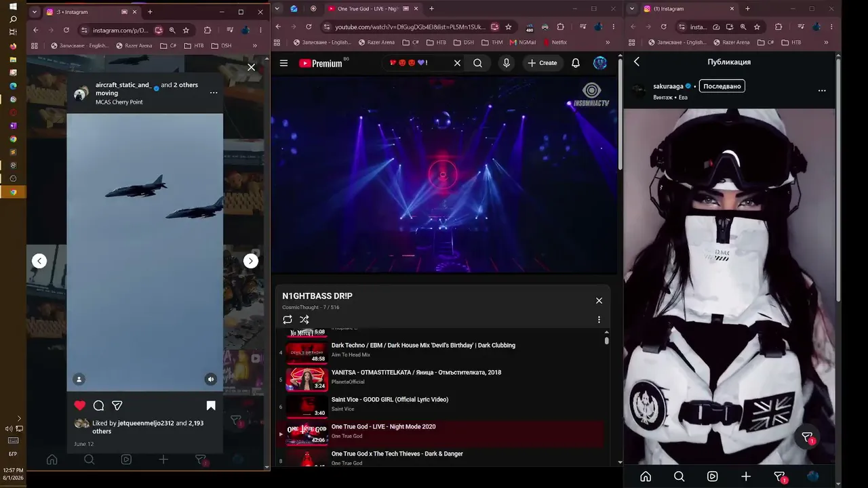Go to previous post with left arrow
This screenshot has width=868, height=488.
pyautogui.click(x=39, y=261)
